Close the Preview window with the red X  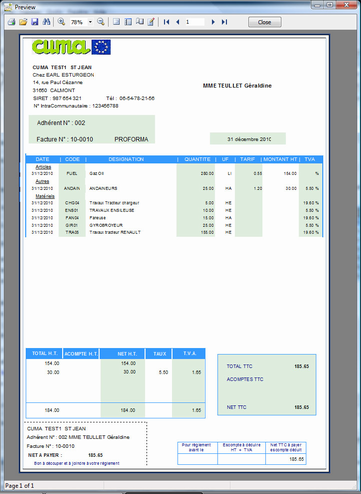click(x=346, y=5)
